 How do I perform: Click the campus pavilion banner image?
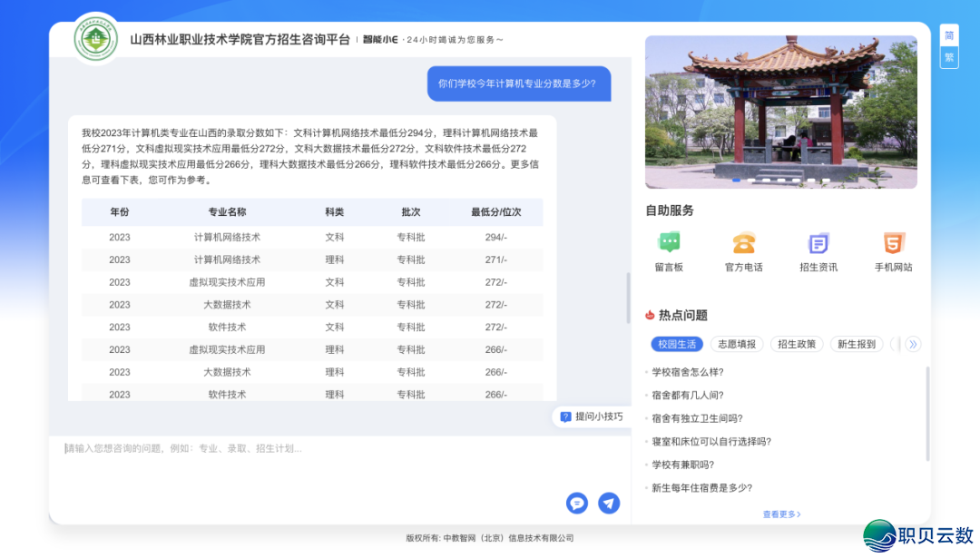[x=780, y=112]
